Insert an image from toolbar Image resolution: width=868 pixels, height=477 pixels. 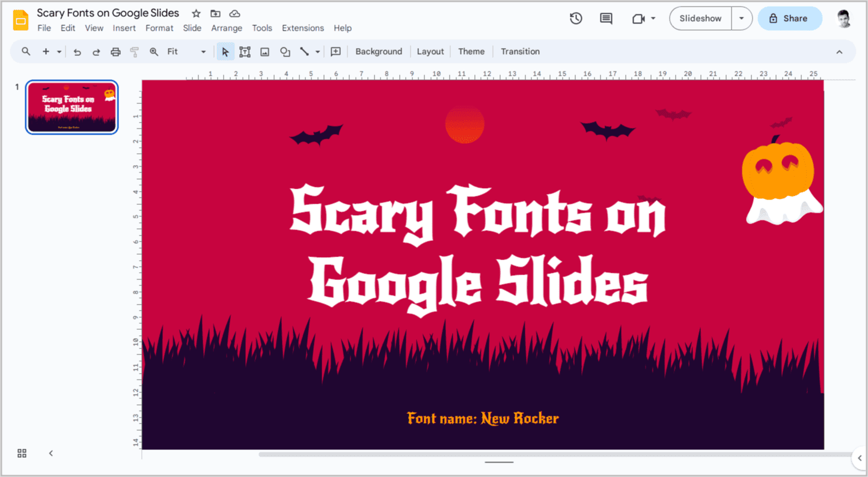tap(264, 52)
